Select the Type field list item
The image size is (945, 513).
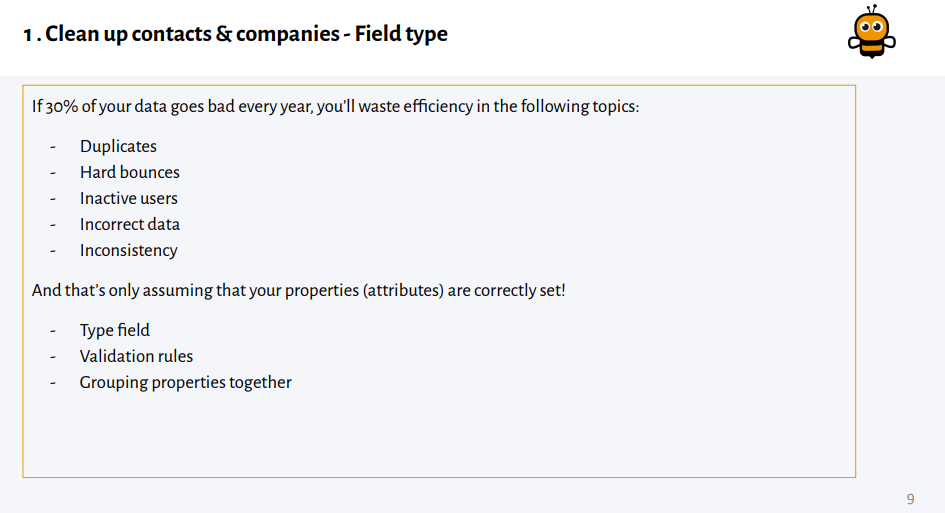click(x=115, y=330)
